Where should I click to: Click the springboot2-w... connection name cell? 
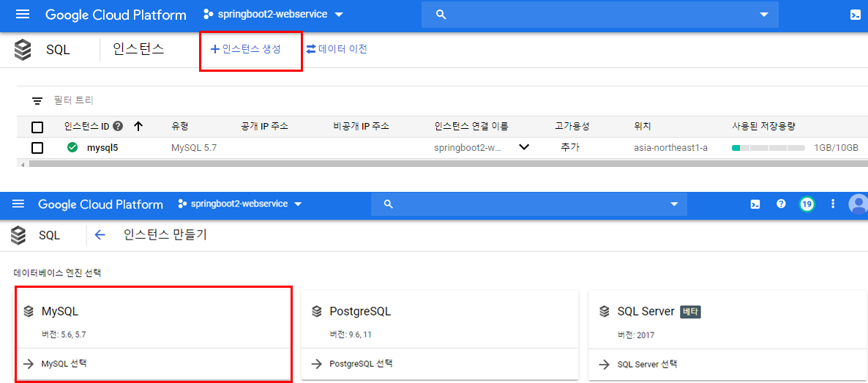click(x=468, y=148)
